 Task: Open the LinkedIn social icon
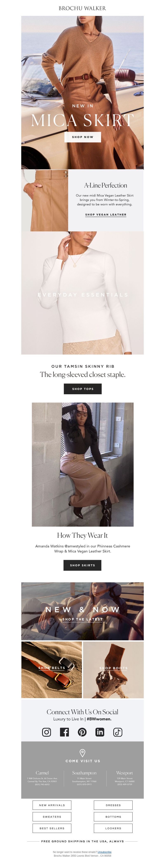[100, 732]
